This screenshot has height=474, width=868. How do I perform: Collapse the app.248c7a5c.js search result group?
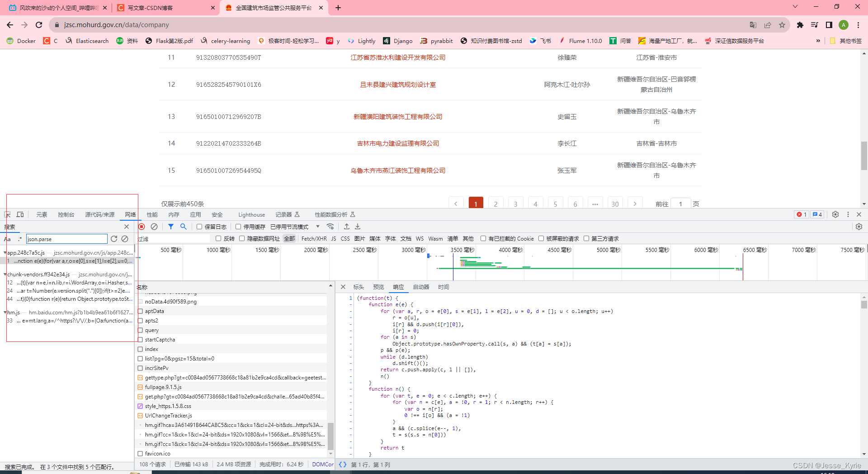pyautogui.click(x=5, y=253)
